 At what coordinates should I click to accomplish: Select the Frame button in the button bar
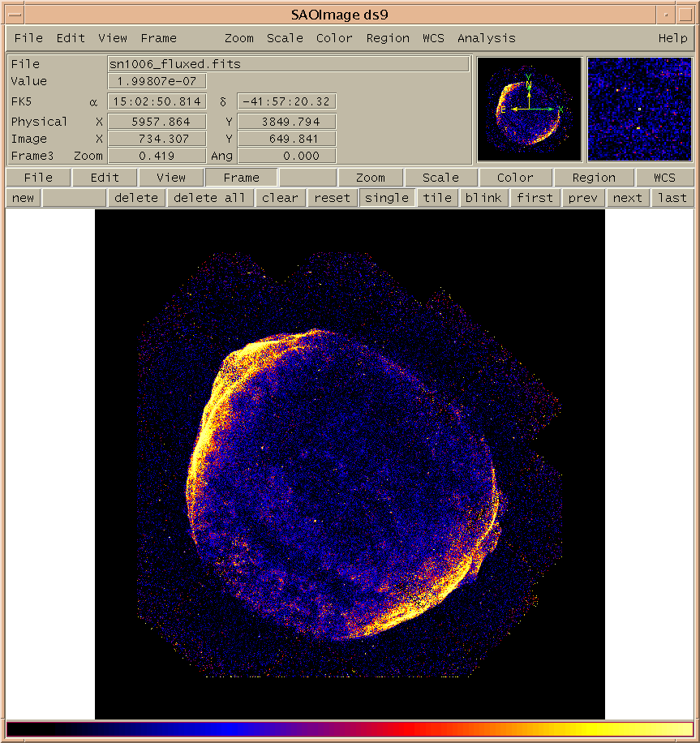241,178
